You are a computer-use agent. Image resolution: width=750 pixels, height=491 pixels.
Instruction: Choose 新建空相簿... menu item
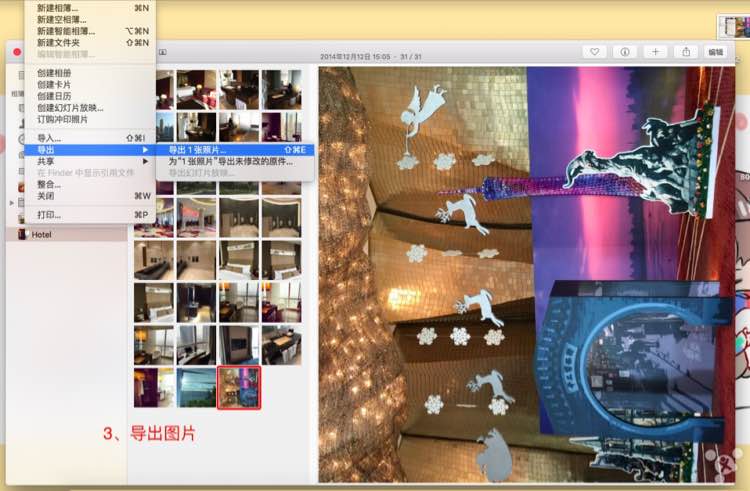click(89, 20)
